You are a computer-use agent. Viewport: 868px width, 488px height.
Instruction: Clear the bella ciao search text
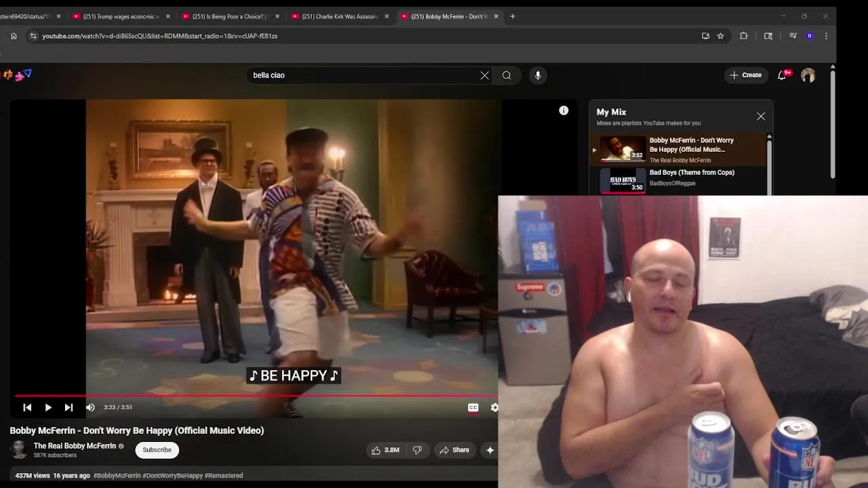(484, 75)
